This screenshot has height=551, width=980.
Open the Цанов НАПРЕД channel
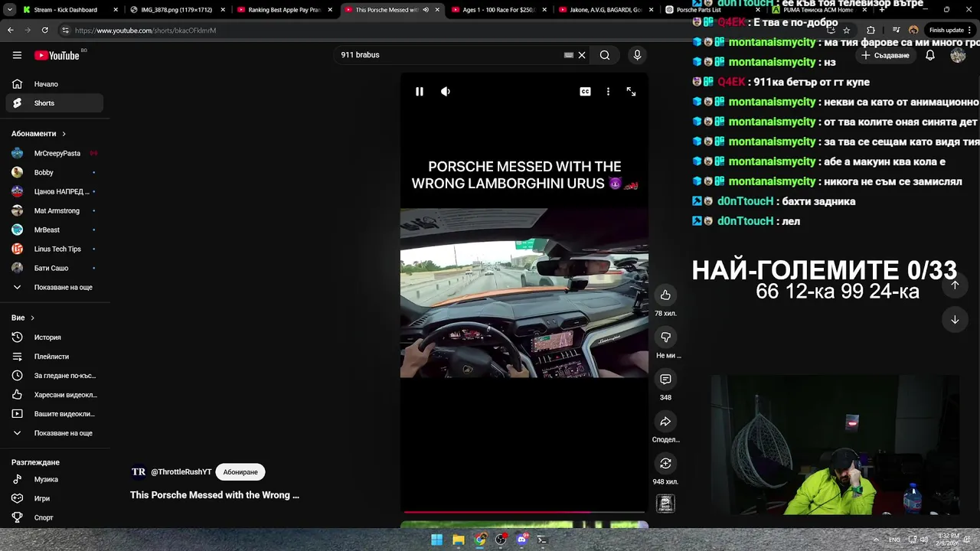click(54, 191)
